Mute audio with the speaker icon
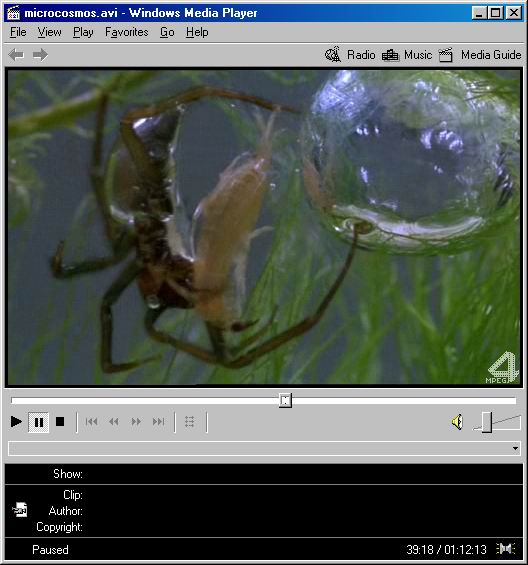The image size is (528, 565). coord(457,422)
